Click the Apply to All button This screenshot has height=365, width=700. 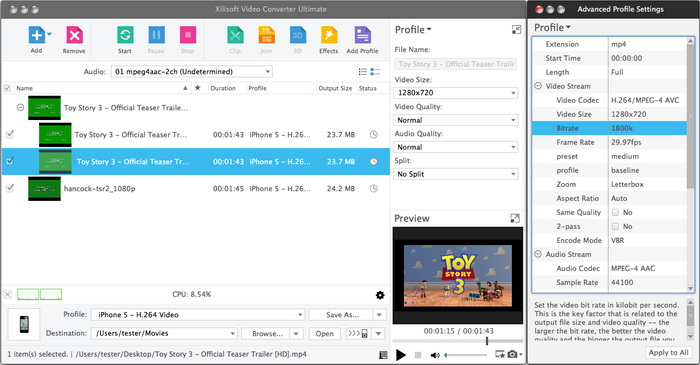click(668, 352)
